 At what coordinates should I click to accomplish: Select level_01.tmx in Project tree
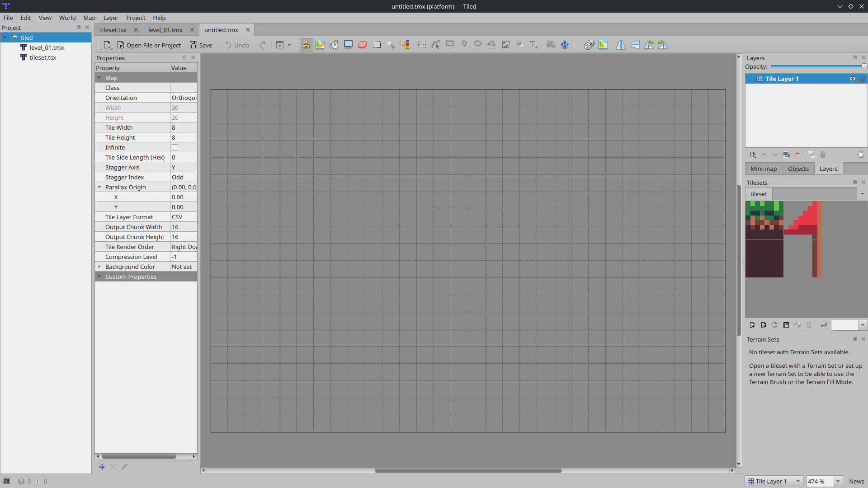click(x=47, y=47)
